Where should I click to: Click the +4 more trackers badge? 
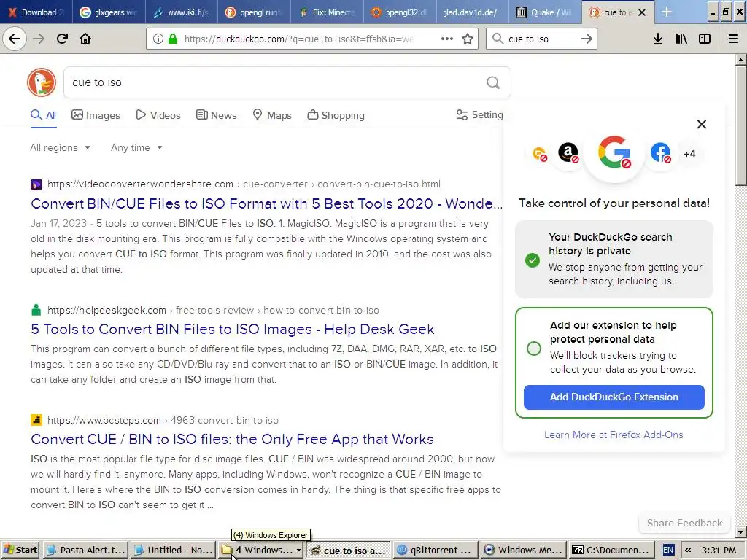pos(689,154)
